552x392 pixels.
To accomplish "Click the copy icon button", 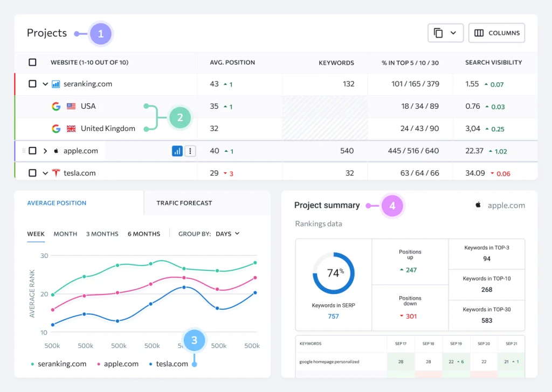I will [x=438, y=33].
